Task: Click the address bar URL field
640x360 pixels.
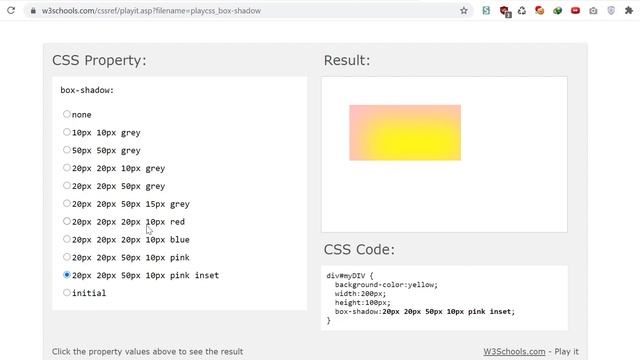Action: coord(249,11)
